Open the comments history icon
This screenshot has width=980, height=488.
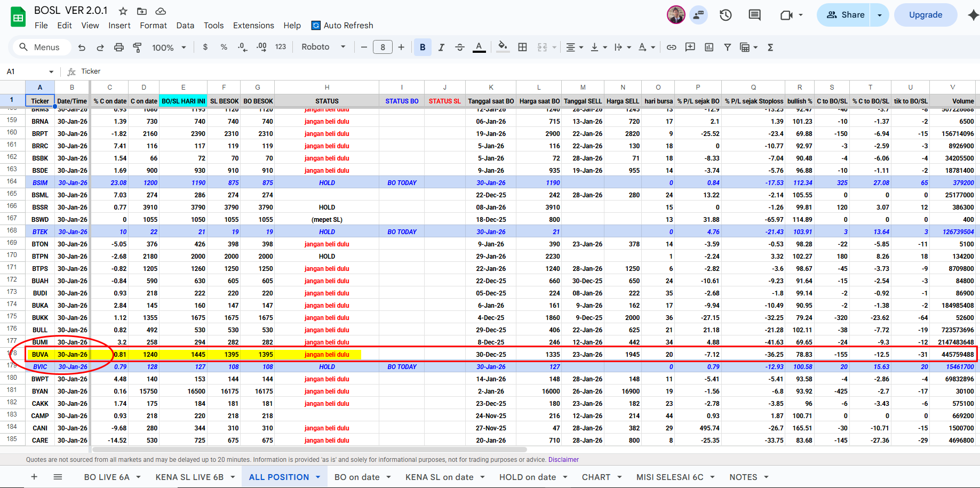pos(754,15)
